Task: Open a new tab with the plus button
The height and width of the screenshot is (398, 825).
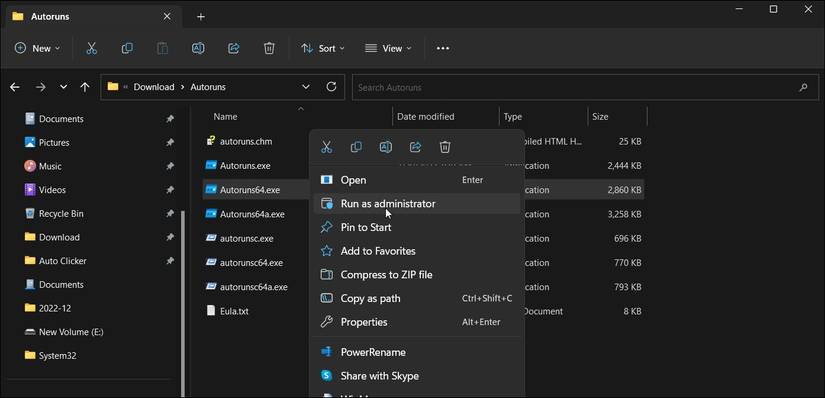Action: [200, 17]
